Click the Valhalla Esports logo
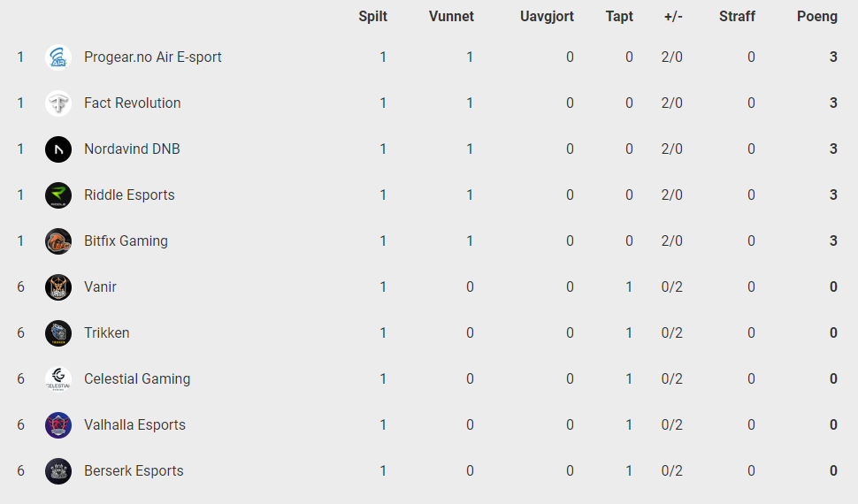This screenshot has width=858, height=504. [58, 425]
